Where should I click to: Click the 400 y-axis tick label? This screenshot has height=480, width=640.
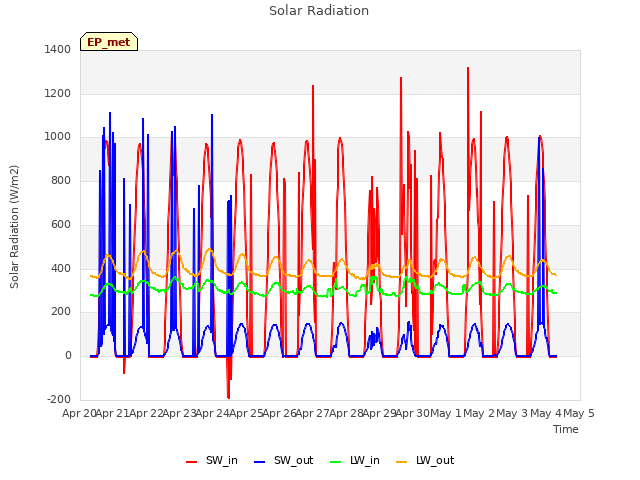coord(61,268)
